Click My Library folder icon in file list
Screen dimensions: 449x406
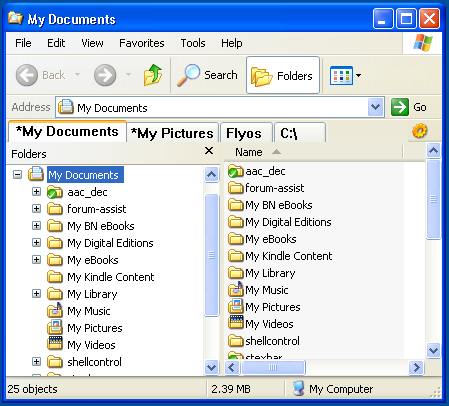pyautogui.click(x=236, y=273)
